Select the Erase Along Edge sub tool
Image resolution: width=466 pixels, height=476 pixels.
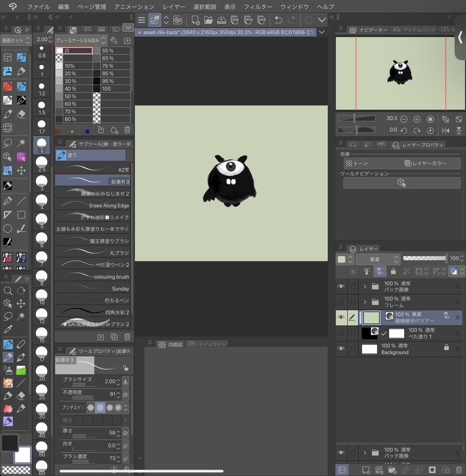pyautogui.click(x=93, y=205)
